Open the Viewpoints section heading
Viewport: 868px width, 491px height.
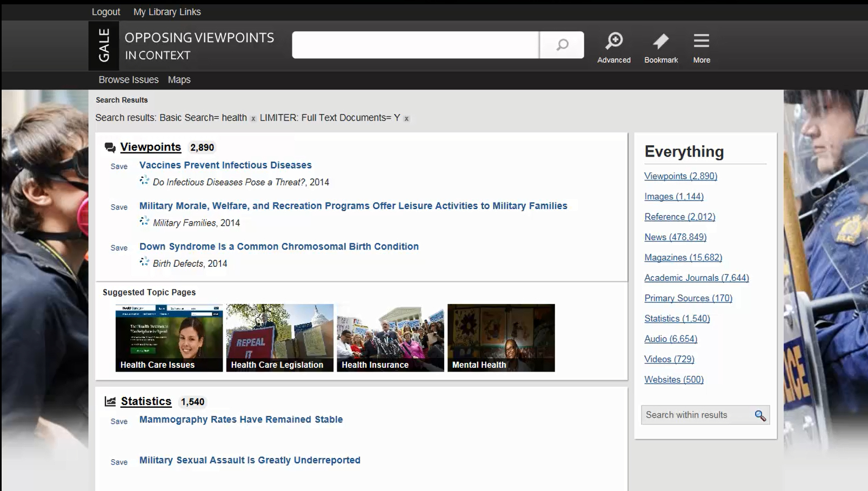pyautogui.click(x=151, y=147)
